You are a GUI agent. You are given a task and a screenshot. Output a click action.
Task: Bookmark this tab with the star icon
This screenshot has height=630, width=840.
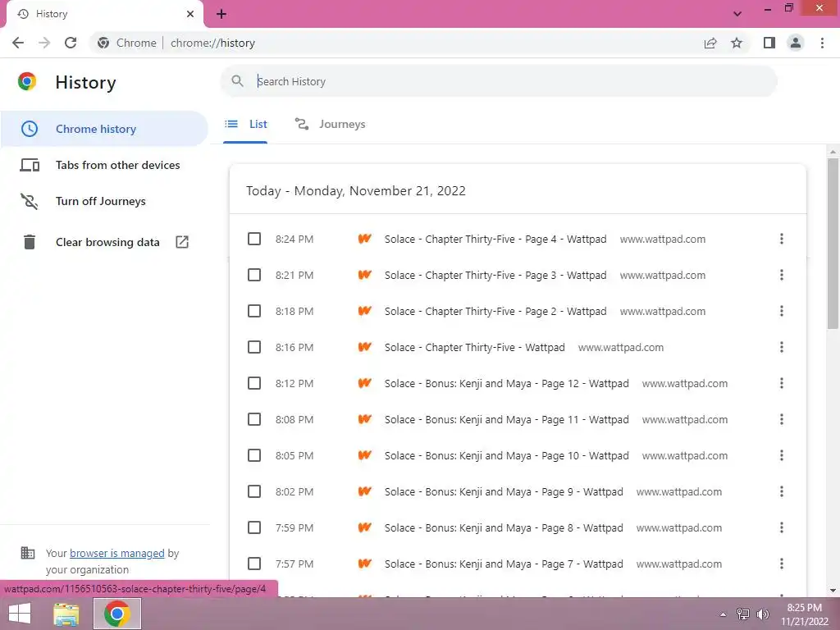pyautogui.click(x=737, y=43)
